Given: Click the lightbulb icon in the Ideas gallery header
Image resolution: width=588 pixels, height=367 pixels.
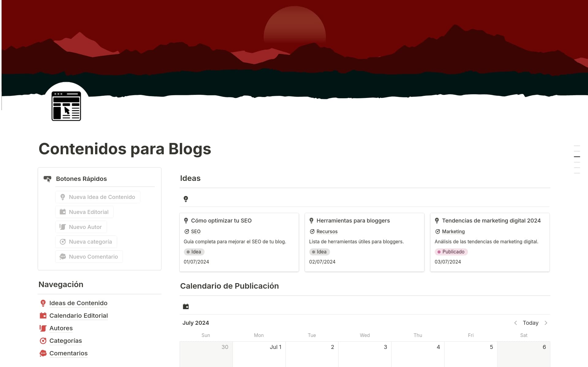Looking at the screenshot, I should (186, 199).
